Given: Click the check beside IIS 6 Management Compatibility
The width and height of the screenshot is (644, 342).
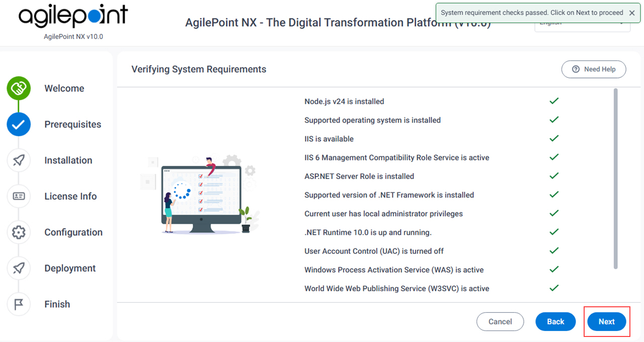Looking at the screenshot, I should pyautogui.click(x=554, y=157).
